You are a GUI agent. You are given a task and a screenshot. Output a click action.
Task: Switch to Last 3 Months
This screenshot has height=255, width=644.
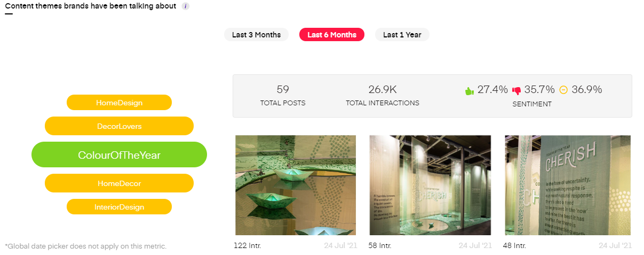tap(256, 35)
